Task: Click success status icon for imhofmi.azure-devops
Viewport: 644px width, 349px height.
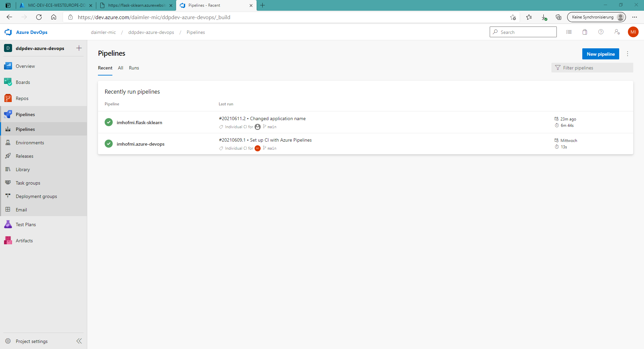Action: pos(109,144)
